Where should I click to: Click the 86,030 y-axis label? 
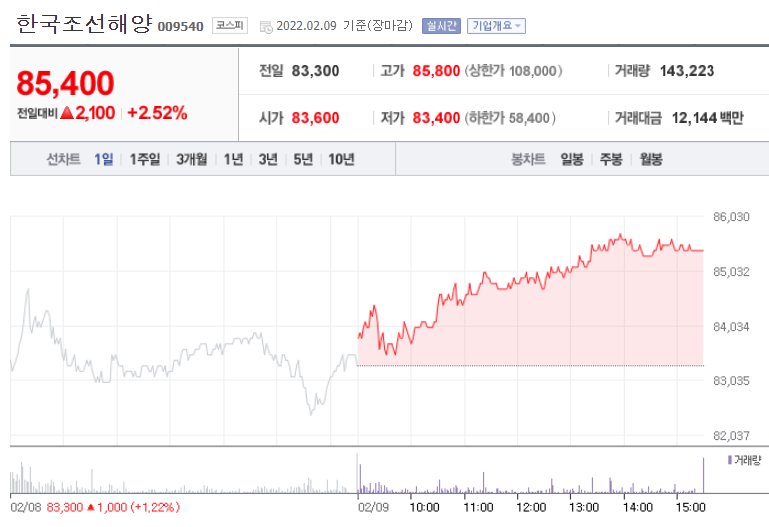coord(731,217)
